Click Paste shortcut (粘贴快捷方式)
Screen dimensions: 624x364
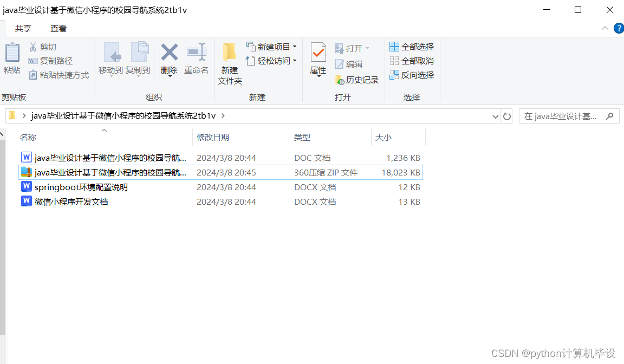59,75
